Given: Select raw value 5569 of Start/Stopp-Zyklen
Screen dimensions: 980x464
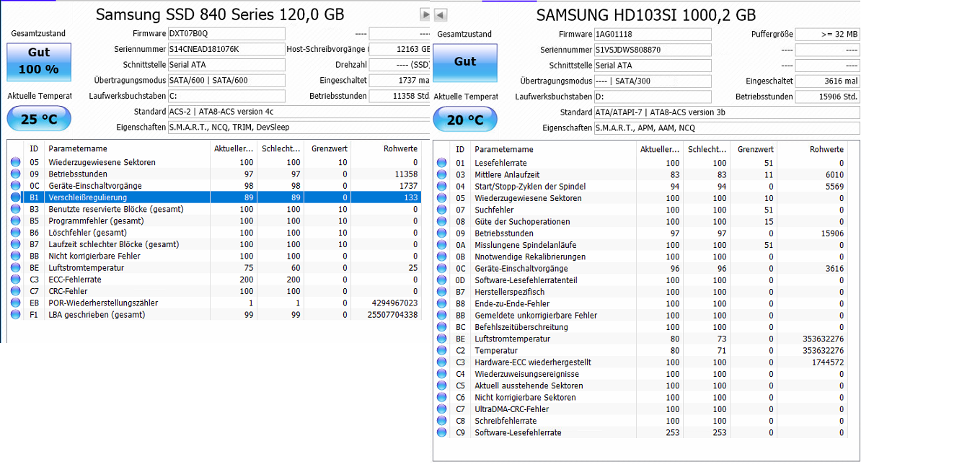Looking at the screenshot, I should (835, 187).
